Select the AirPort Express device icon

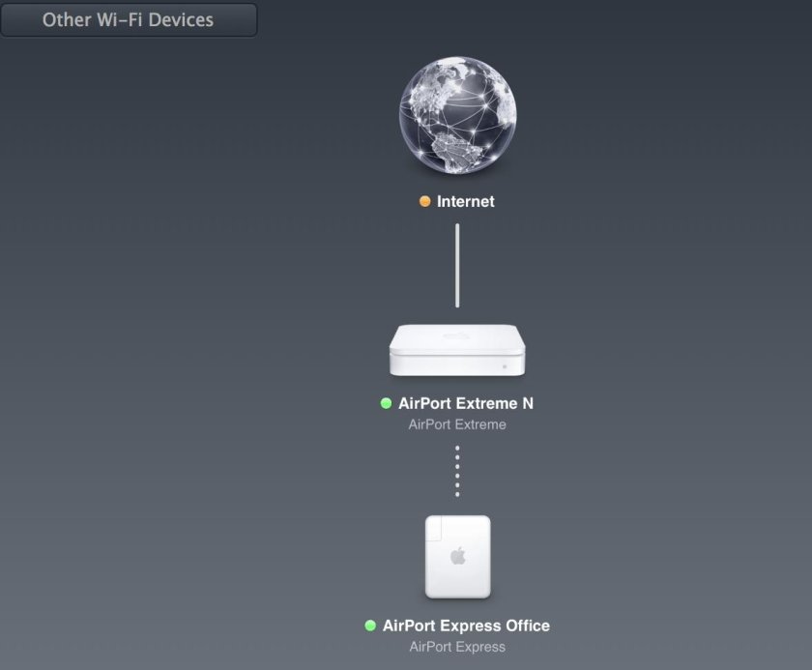click(x=456, y=556)
